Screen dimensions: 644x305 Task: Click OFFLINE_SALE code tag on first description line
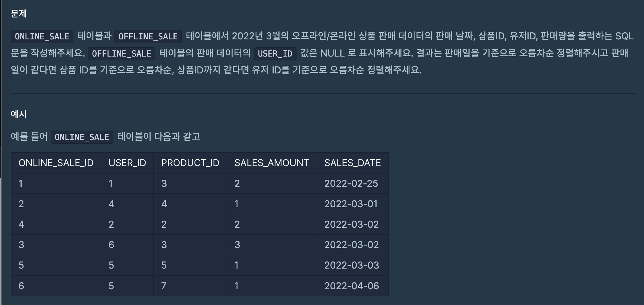point(148,36)
